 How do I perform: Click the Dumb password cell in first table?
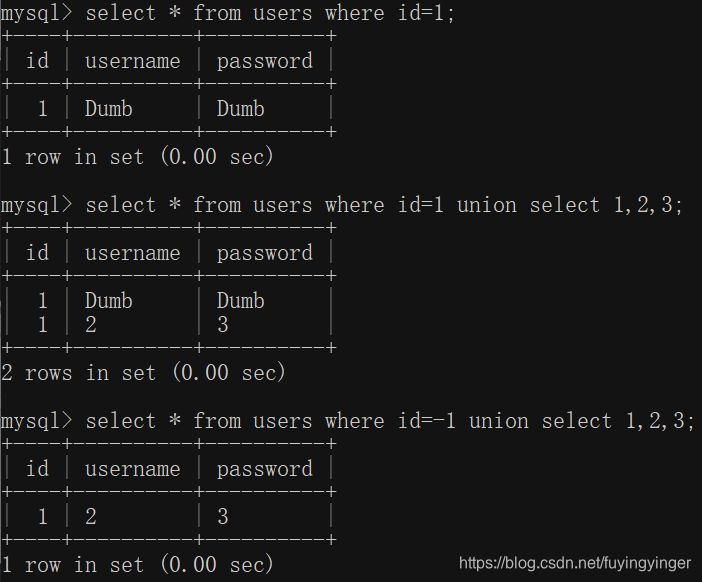(x=241, y=109)
